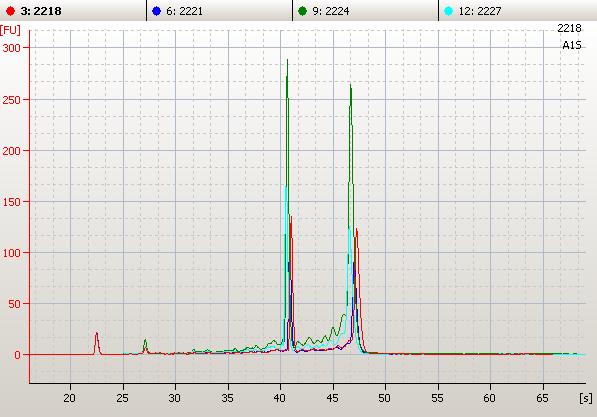Click the blue dot next to 2221
The image size is (597, 417).
pyautogui.click(x=156, y=11)
